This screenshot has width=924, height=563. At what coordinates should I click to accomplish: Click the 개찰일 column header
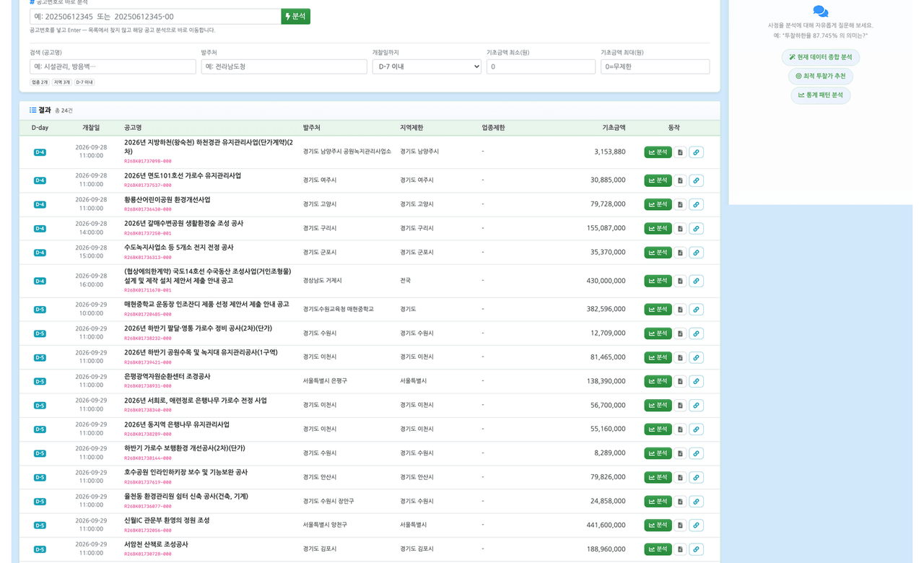[x=91, y=128]
